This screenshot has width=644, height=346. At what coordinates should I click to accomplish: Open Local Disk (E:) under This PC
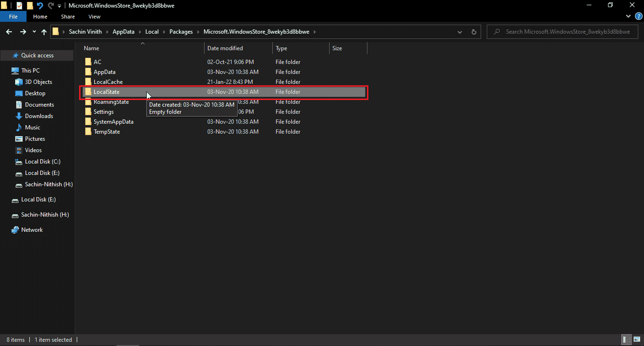point(42,173)
